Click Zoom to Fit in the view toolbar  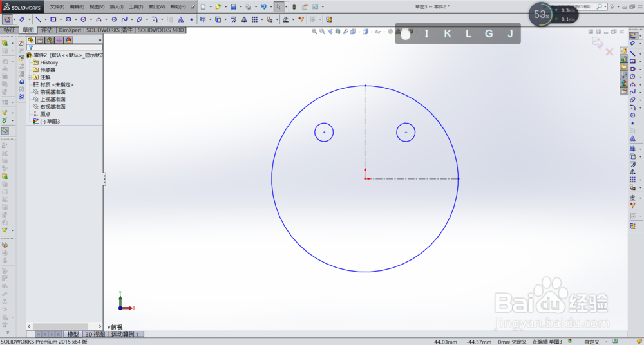click(314, 32)
